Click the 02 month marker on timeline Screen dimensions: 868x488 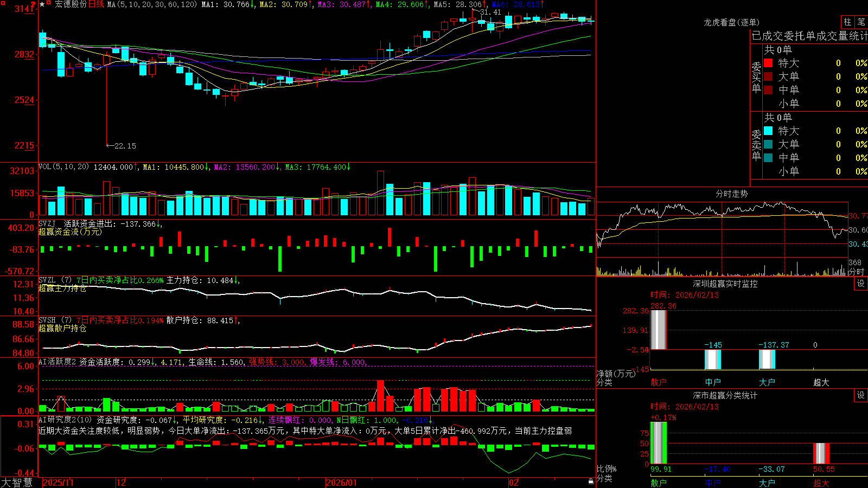[x=513, y=483]
